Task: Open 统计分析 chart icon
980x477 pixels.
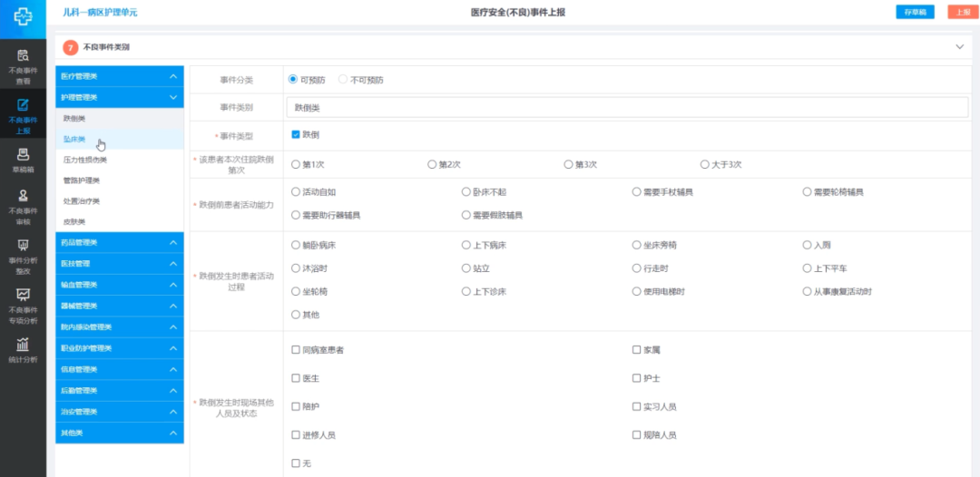Action: (23, 344)
